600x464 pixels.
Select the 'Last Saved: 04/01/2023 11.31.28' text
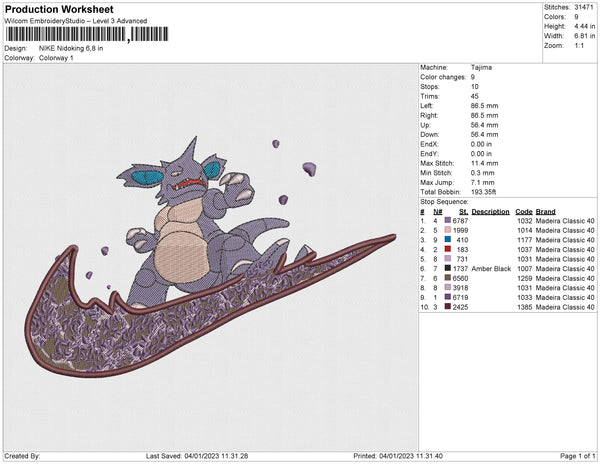197,456
